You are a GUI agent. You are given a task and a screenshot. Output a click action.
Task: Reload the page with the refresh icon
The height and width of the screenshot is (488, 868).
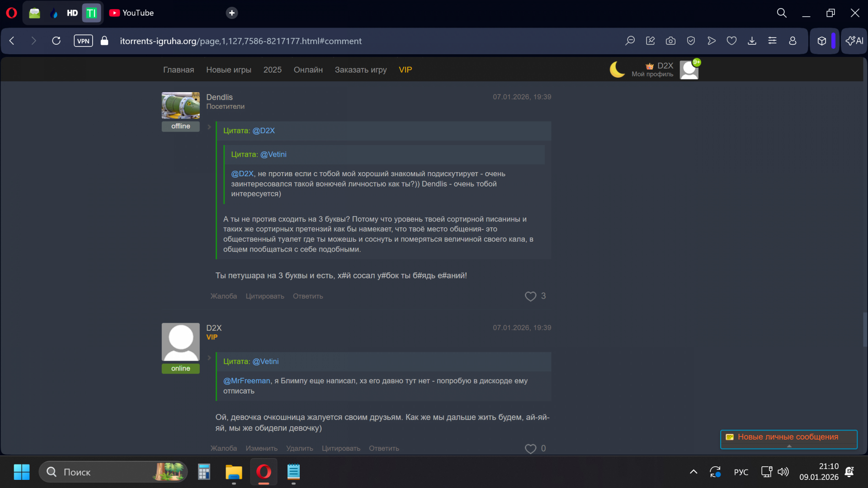[56, 41]
